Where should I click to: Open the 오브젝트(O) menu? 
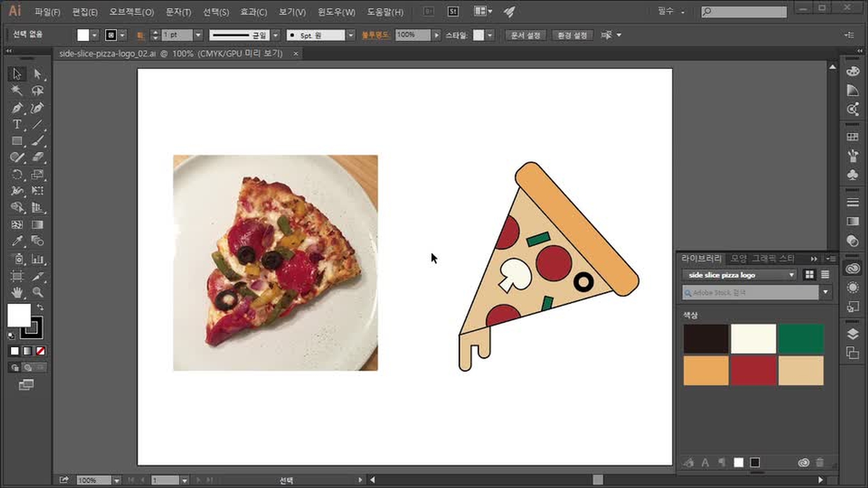[131, 12]
